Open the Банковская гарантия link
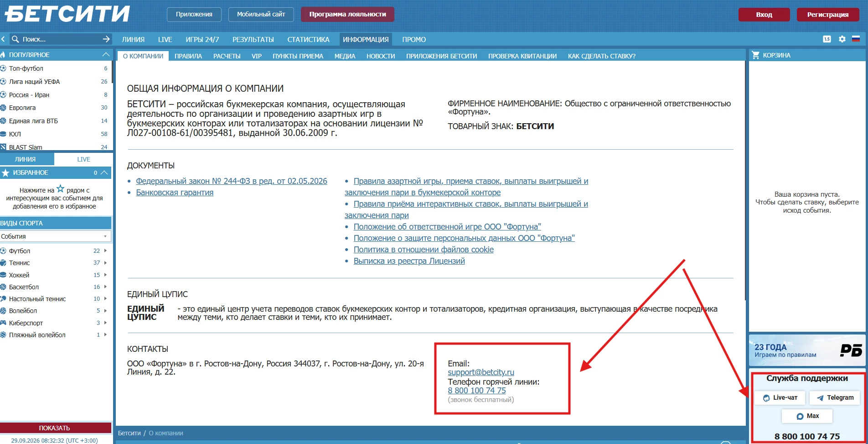 pyautogui.click(x=175, y=193)
